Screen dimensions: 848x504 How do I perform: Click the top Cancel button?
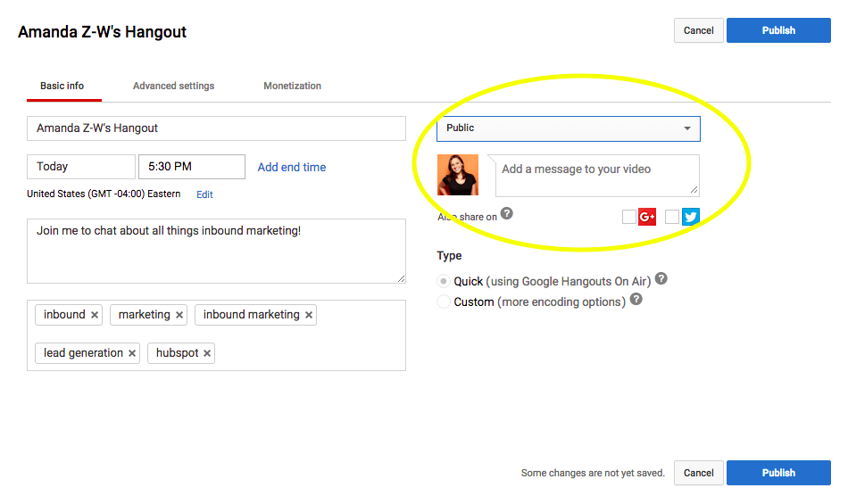coord(699,30)
